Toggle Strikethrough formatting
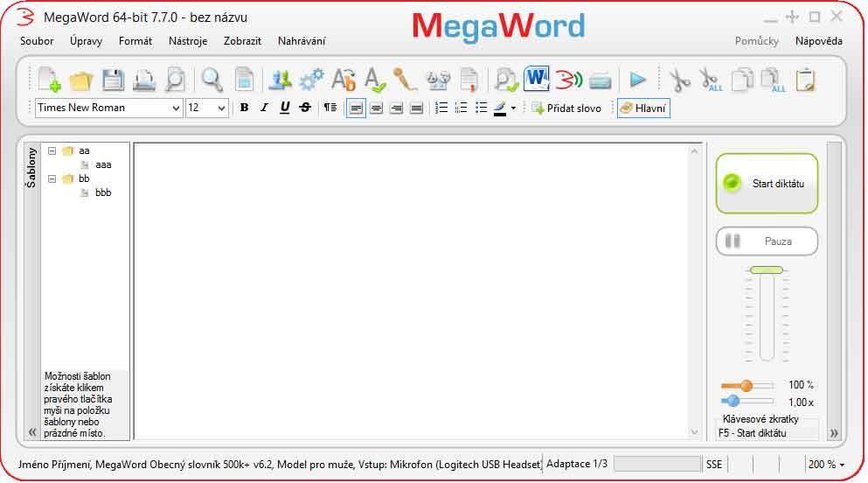The image size is (868, 483). tap(305, 108)
